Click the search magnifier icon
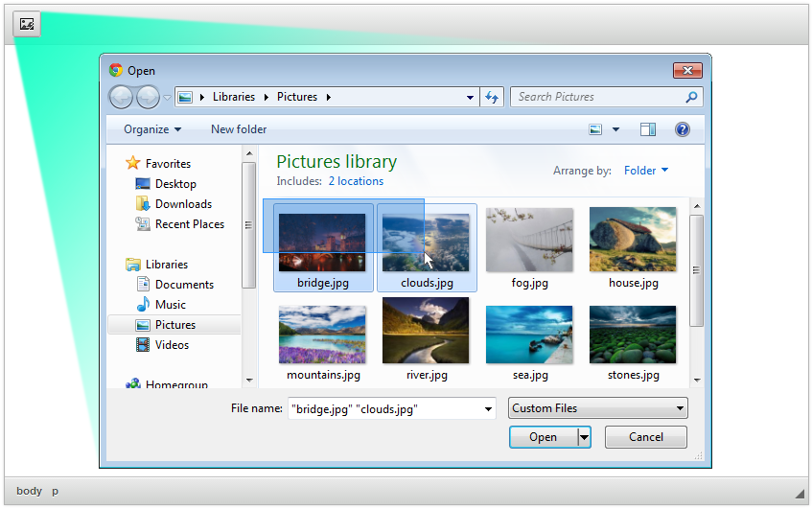 point(691,97)
